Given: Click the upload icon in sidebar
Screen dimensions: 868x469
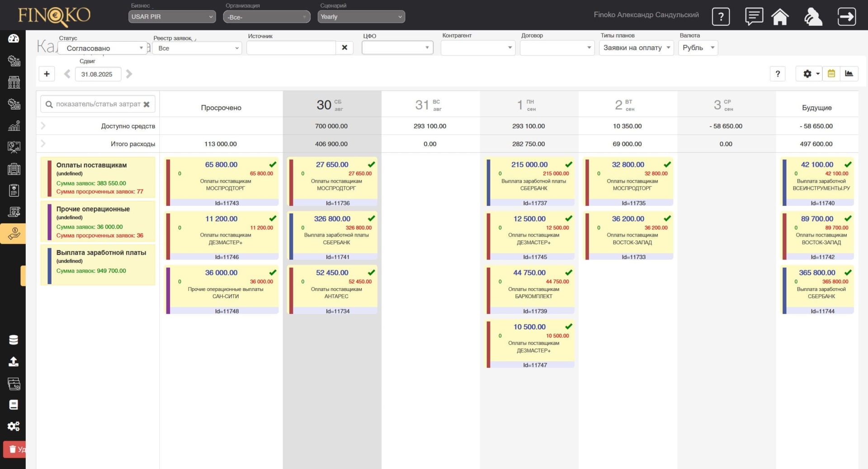Looking at the screenshot, I should [x=14, y=362].
